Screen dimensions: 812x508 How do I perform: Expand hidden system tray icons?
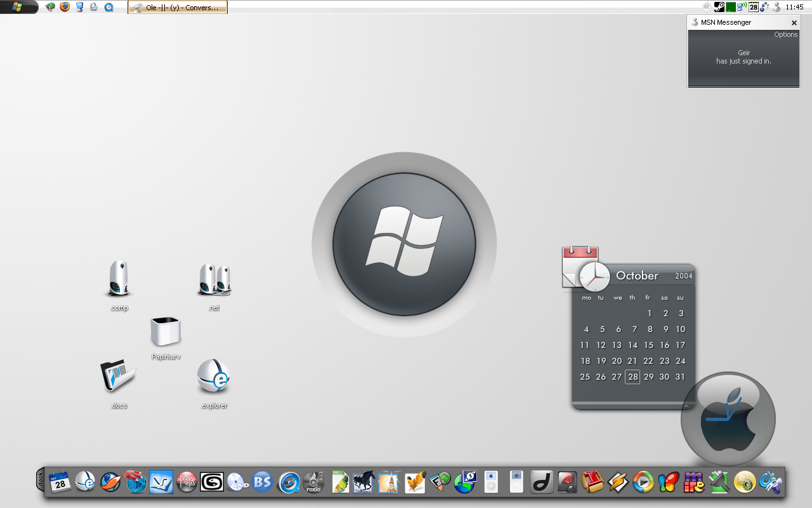point(707,7)
